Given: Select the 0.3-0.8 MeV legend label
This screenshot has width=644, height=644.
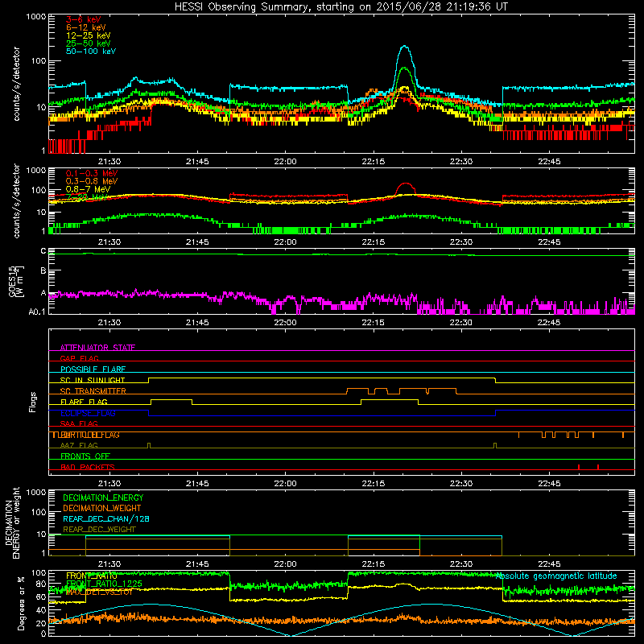Looking at the screenshot, I should 92,181.
